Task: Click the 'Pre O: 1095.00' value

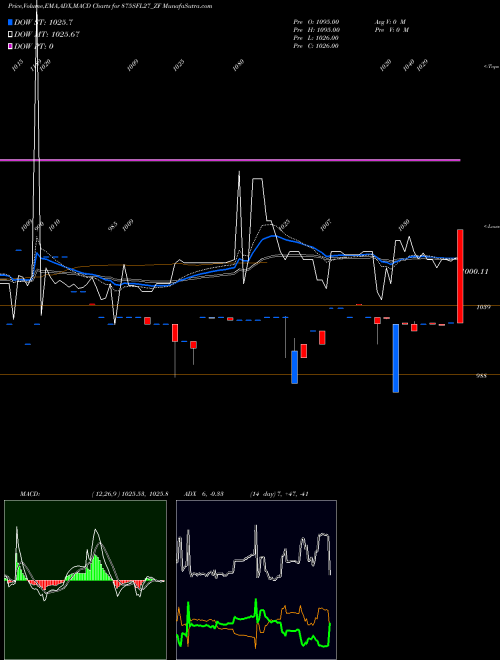Action: (x=316, y=22)
